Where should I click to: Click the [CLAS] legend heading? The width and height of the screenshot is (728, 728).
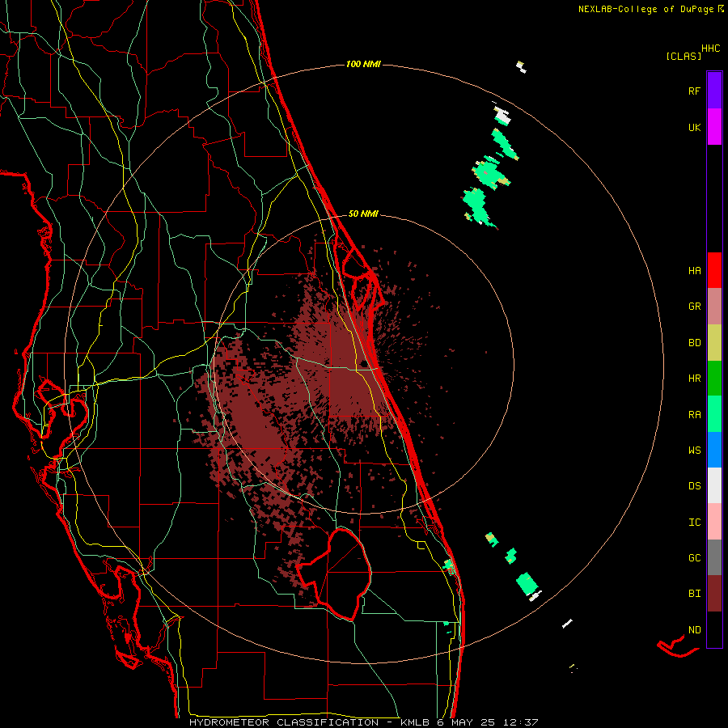click(x=684, y=57)
